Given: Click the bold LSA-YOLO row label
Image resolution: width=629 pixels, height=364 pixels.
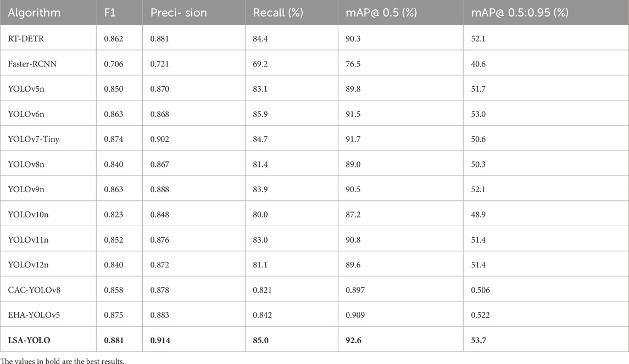Looking at the screenshot, I should pos(29,340).
